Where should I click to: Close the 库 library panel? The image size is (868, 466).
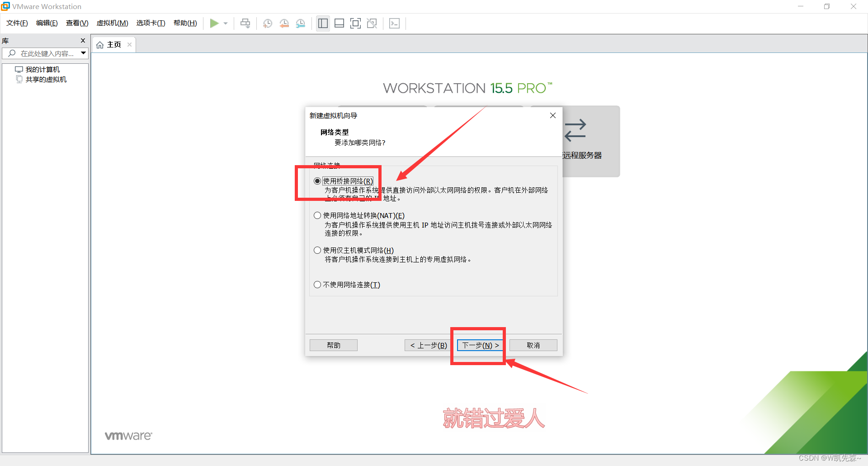point(83,40)
